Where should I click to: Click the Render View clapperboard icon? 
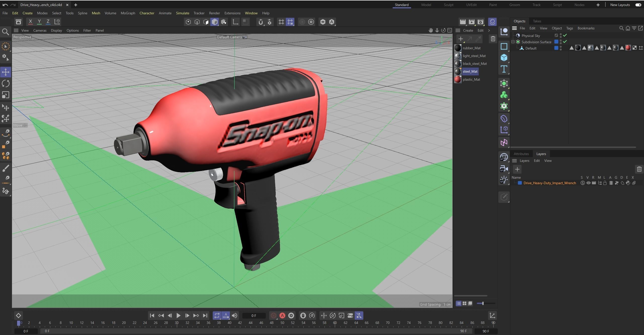pyautogui.click(x=463, y=22)
